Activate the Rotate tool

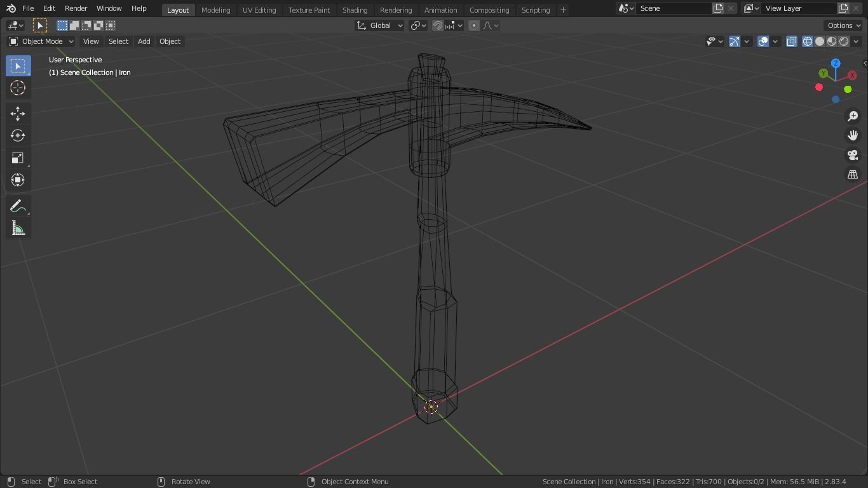18,135
